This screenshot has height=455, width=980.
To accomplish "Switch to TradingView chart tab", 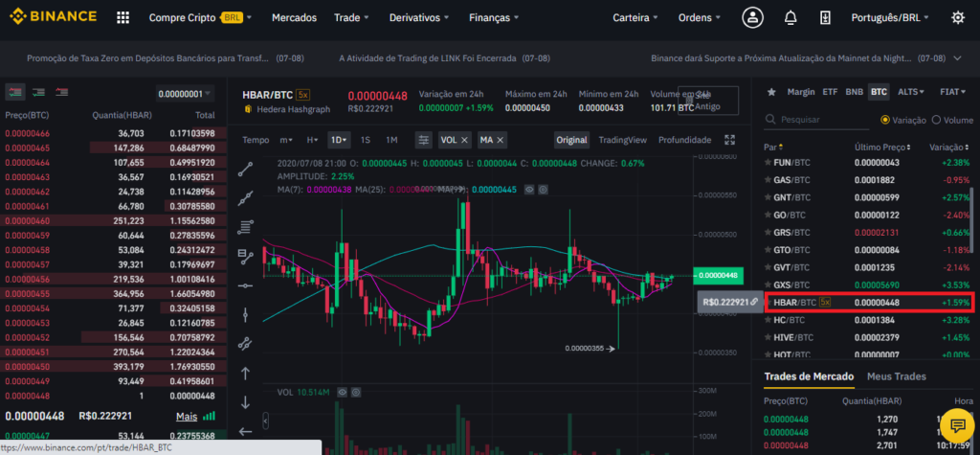I will pyautogui.click(x=622, y=140).
